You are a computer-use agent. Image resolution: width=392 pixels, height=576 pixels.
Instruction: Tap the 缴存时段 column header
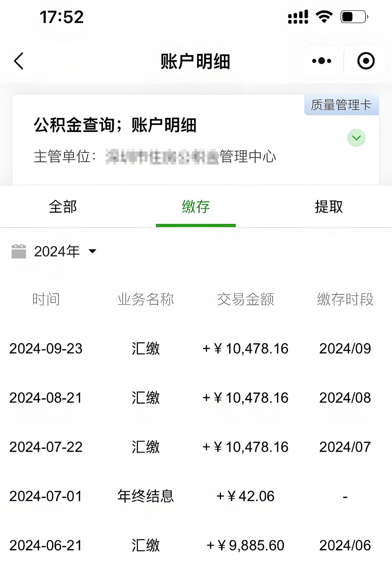[345, 299]
